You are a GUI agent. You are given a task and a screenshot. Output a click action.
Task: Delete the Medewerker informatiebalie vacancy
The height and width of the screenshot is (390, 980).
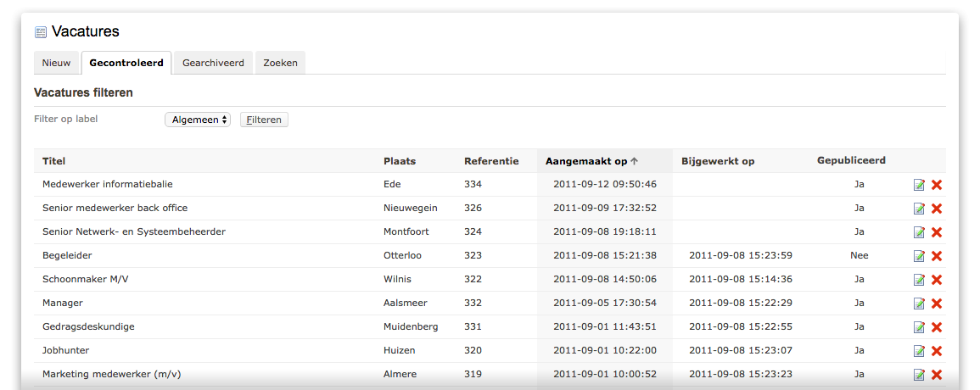click(936, 185)
